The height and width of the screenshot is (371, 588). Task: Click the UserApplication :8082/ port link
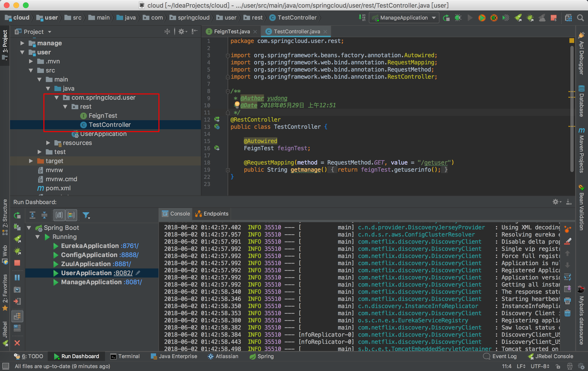click(123, 273)
